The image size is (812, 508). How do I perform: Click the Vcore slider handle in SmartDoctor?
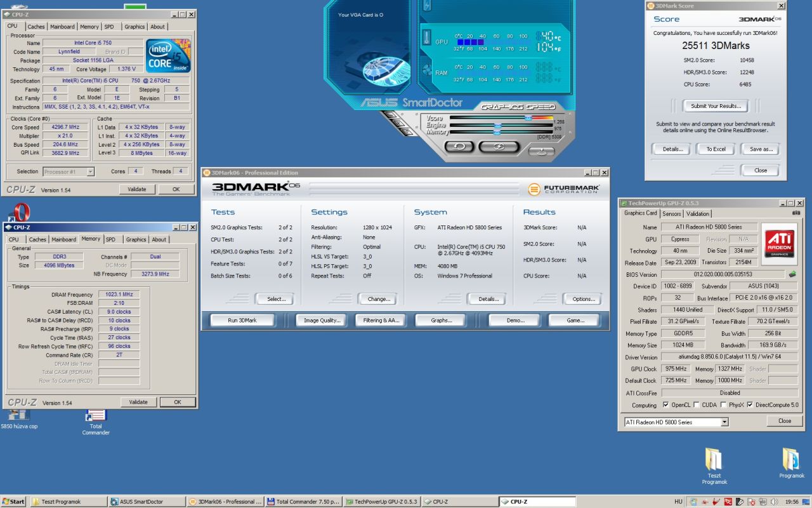click(528, 117)
